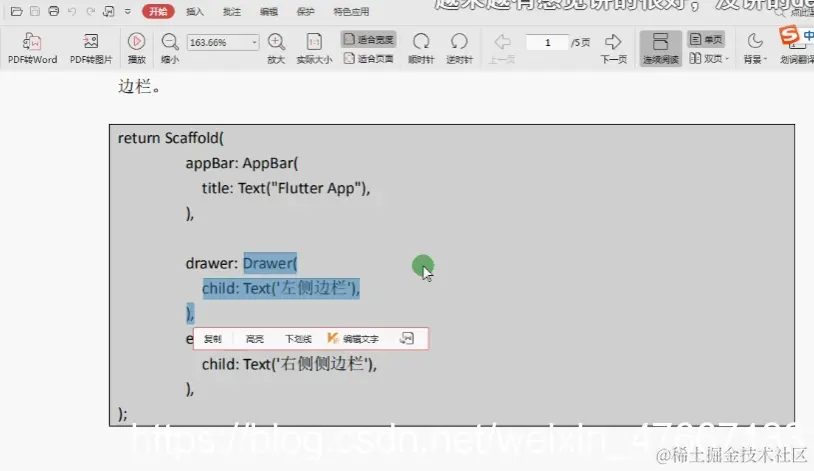Zoom out with 缩小 magnifier
This screenshot has width=814, height=471.
click(170, 48)
